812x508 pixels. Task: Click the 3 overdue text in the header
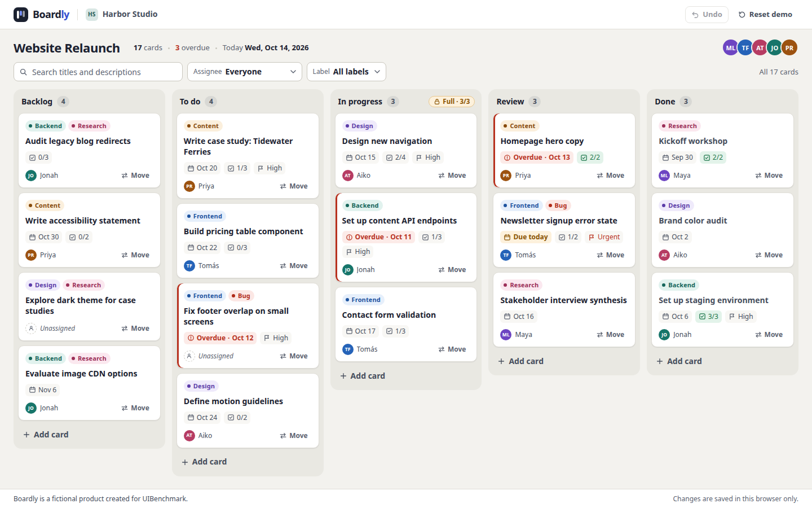pyautogui.click(x=192, y=48)
